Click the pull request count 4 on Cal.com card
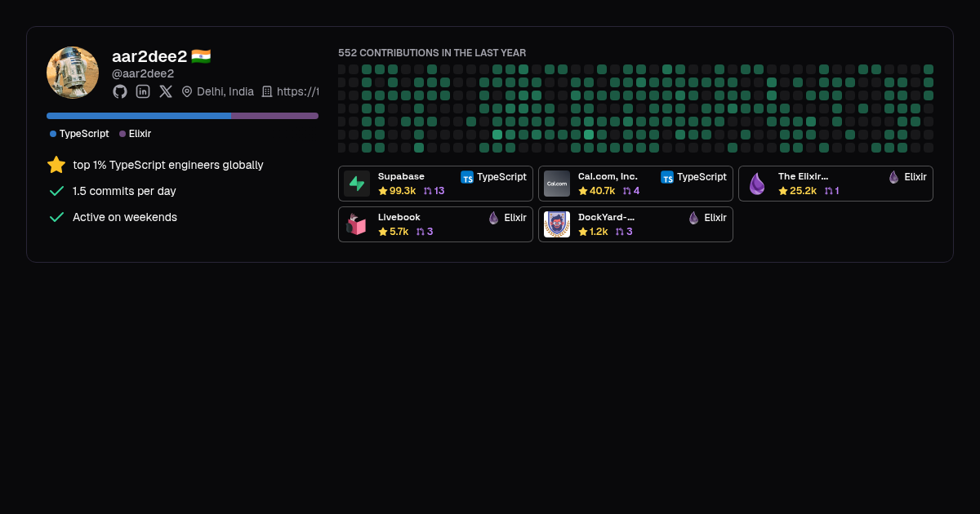The width and height of the screenshot is (980, 514). 636,191
